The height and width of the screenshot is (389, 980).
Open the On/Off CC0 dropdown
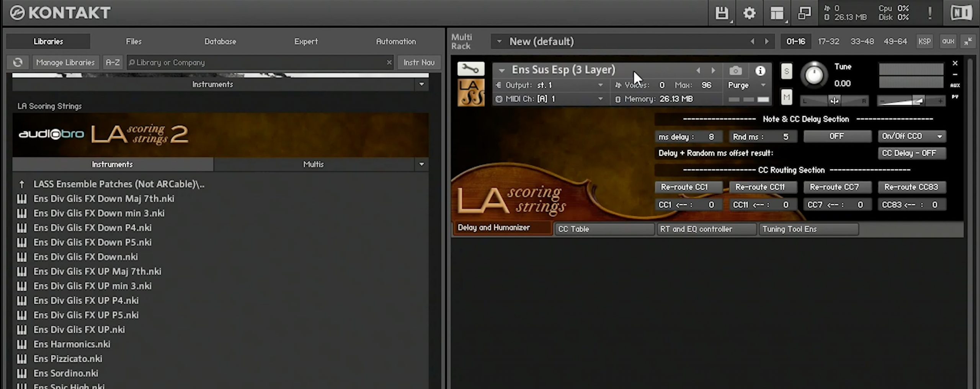pyautogui.click(x=911, y=136)
